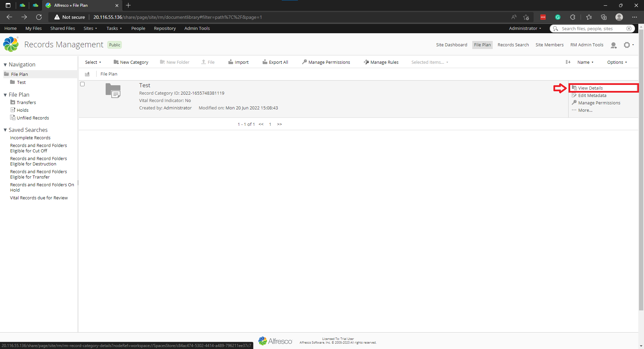Viewport: 644px width, 349px height.
Task: Click the Manage Permissions key icon in toolbar
Action: coord(305,62)
